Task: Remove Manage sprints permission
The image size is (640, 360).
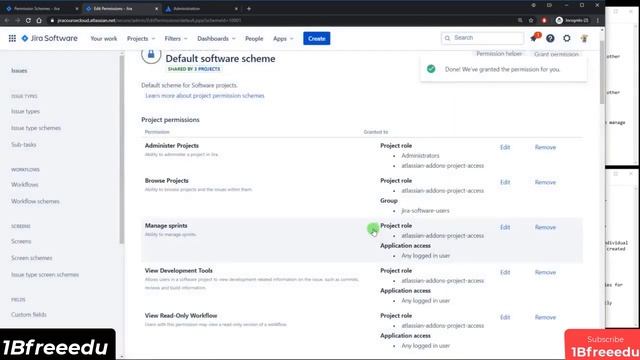Action: tap(545, 227)
